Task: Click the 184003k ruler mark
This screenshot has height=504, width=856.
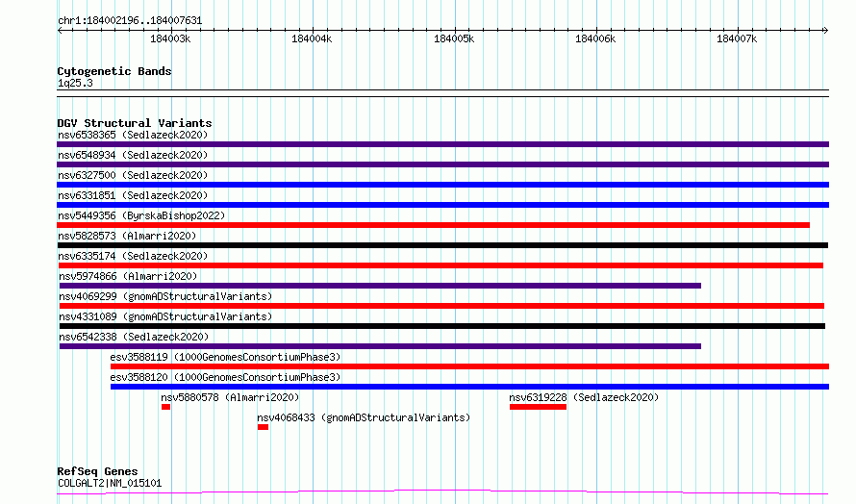Action: (170, 38)
